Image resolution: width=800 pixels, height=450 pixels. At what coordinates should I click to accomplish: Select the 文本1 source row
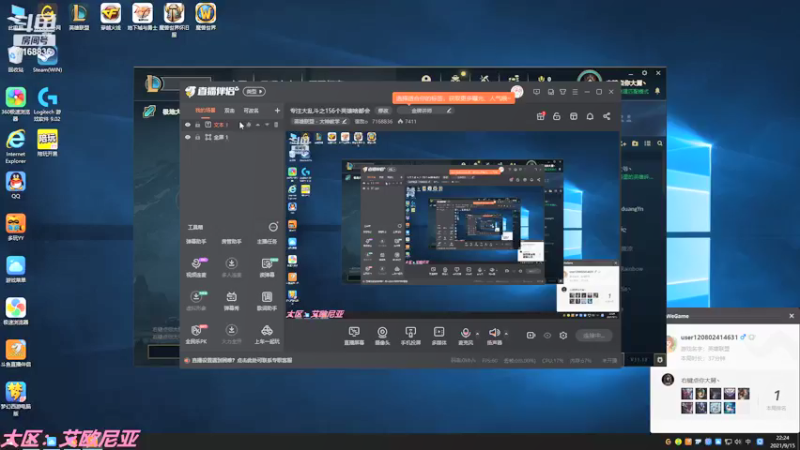point(232,124)
